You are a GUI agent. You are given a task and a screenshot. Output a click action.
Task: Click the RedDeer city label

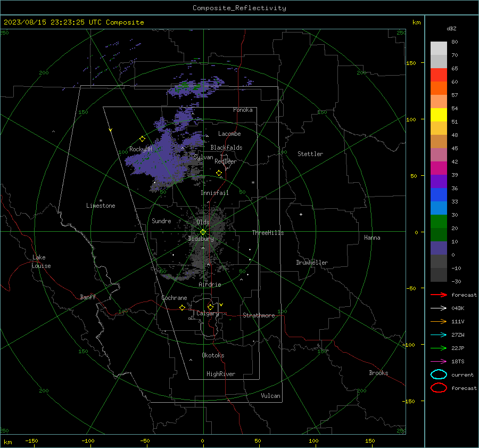tap(226, 161)
